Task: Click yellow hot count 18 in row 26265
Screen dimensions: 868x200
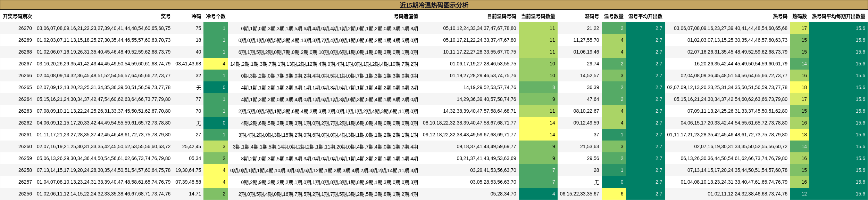Action: pyautogui.click(x=800, y=87)
